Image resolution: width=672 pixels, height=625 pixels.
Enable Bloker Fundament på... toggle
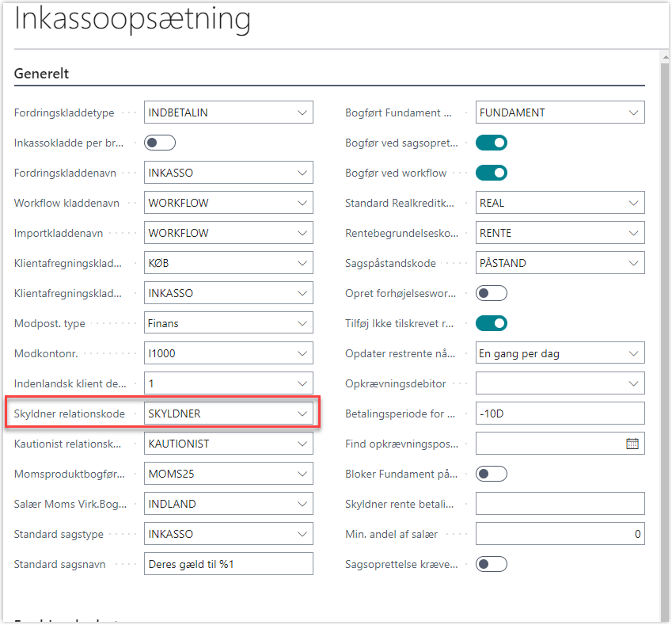coord(491,474)
